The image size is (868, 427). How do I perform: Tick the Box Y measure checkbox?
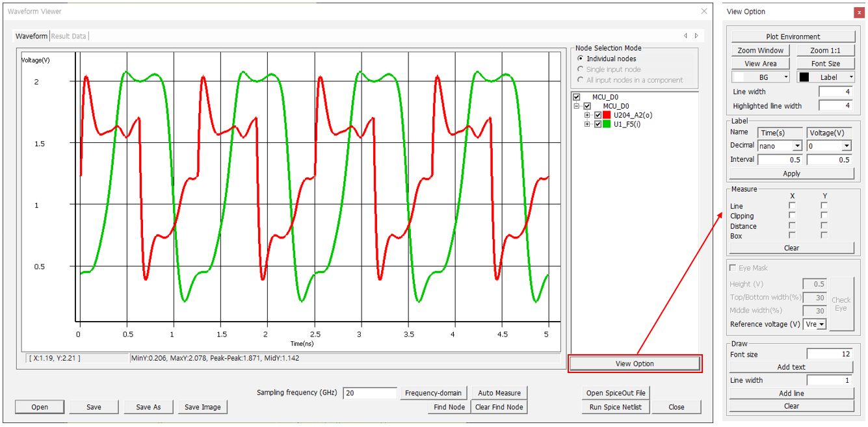click(x=824, y=235)
